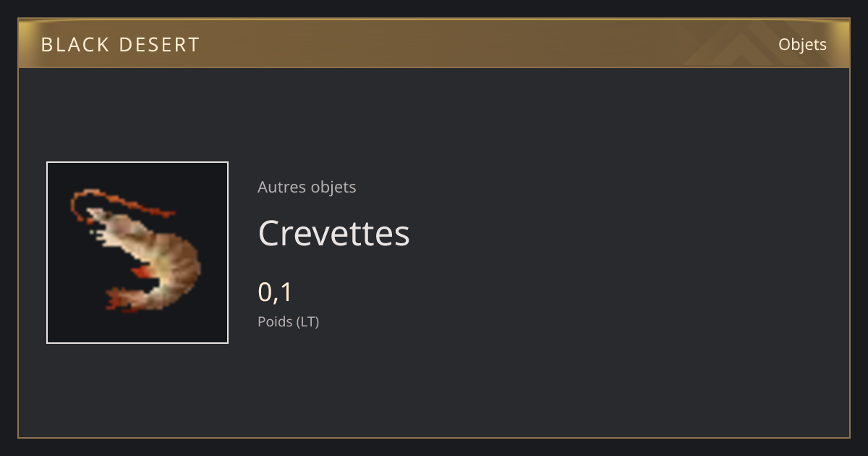Click the shrimp's head with eye

coord(103,221)
